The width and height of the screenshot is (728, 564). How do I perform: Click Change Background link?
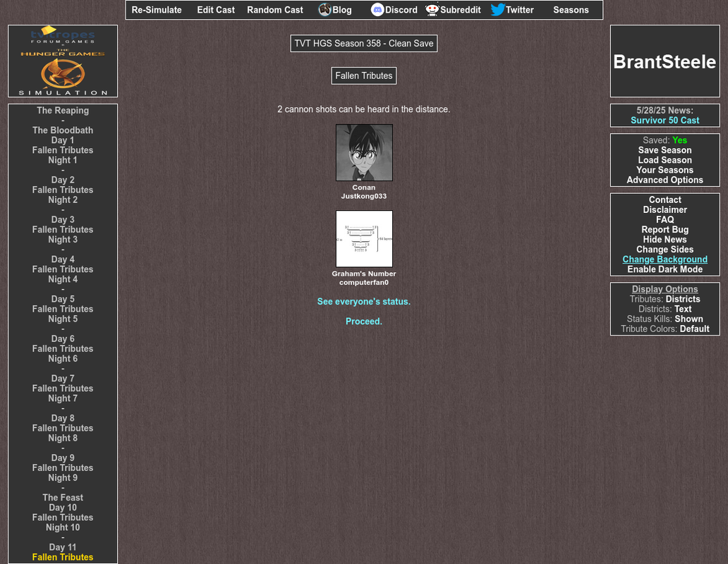point(665,259)
